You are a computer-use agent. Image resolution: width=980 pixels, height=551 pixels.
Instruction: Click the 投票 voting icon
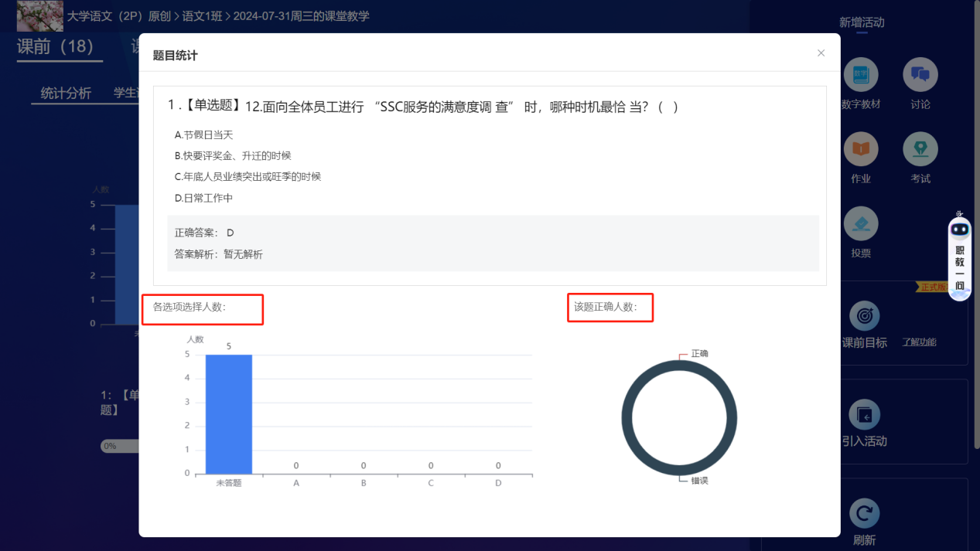click(860, 224)
